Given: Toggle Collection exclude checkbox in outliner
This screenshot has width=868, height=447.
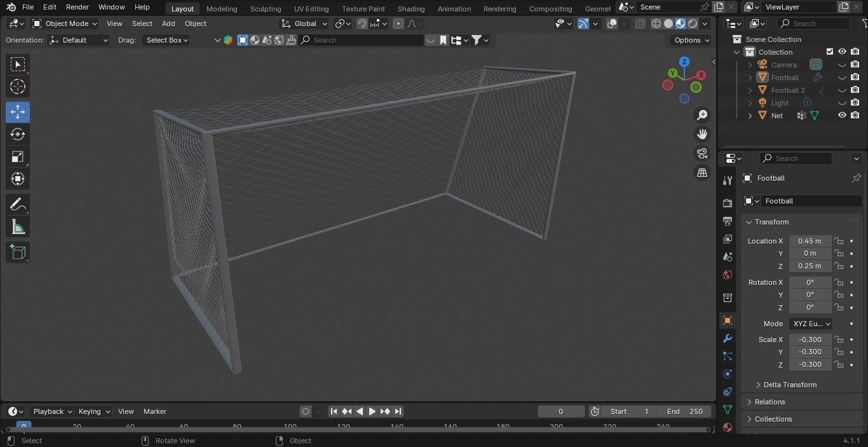Looking at the screenshot, I should point(829,52).
